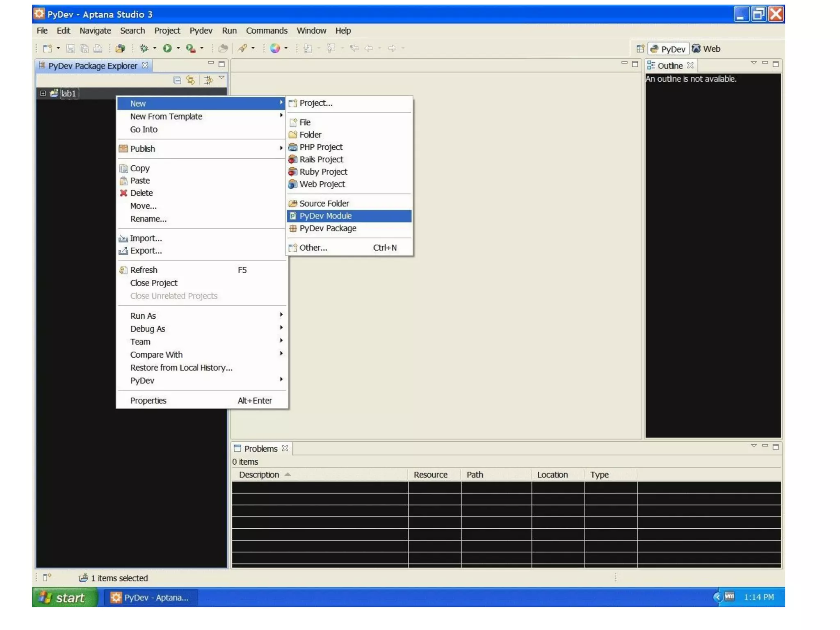840x630 pixels.
Task: Maximize the Outline panel
Action: tap(776, 64)
